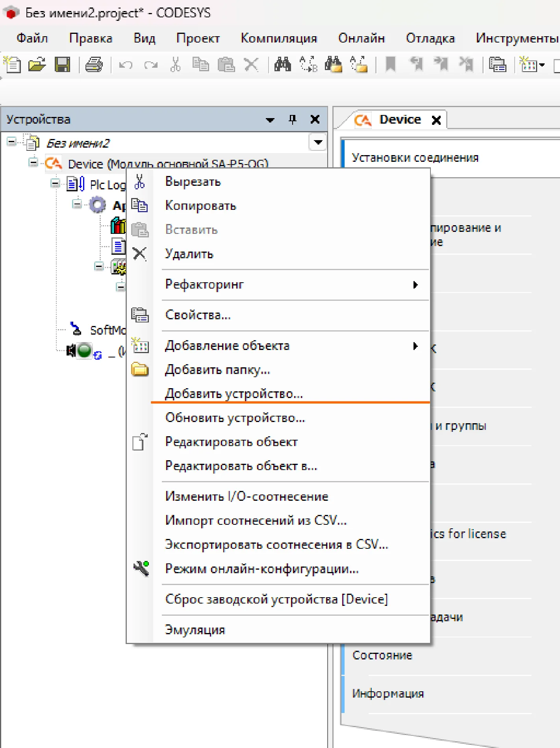Expand the Рефакторинг submenu
560x748 pixels.
pyautogui.click(x=278, y=285)
